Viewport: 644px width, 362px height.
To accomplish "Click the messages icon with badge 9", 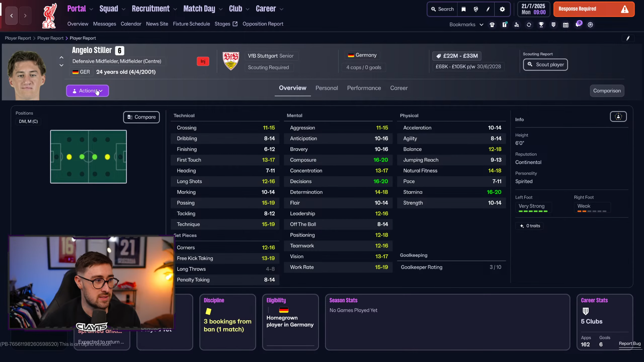I will click(x=578, y=24).
